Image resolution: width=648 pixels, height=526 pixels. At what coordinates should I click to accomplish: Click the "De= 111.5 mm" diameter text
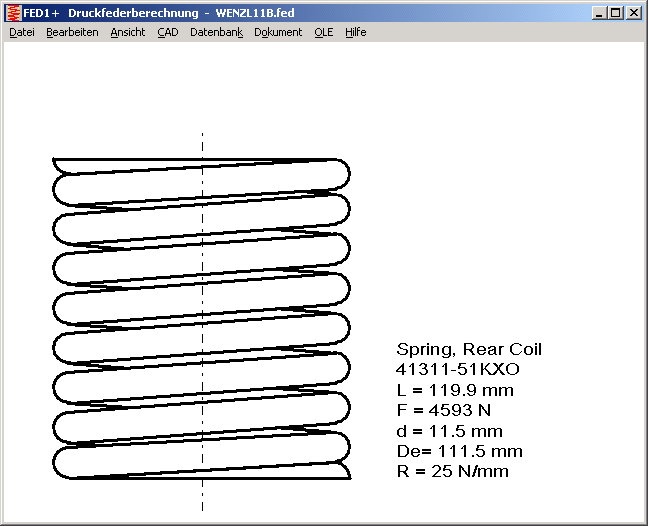pos(459,451)
